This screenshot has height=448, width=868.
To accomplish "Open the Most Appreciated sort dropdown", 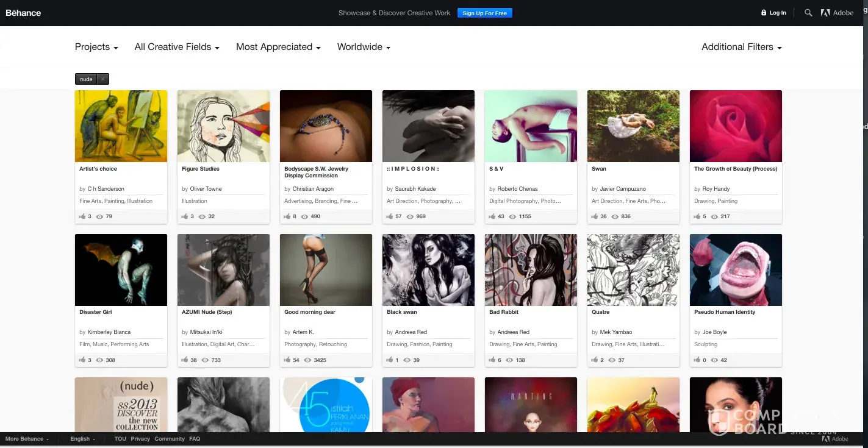I will coord(278,47).
